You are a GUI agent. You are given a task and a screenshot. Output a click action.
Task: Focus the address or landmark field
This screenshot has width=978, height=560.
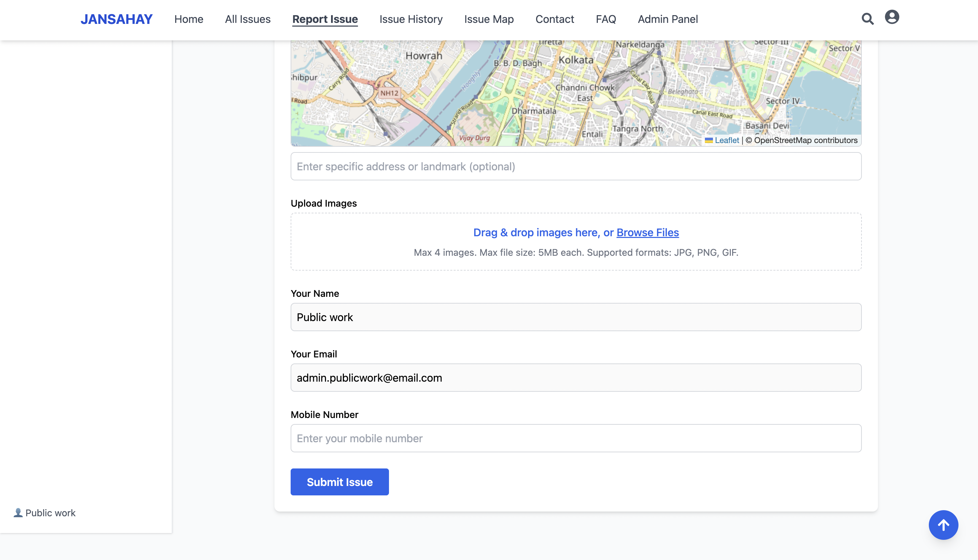[576, 167]
